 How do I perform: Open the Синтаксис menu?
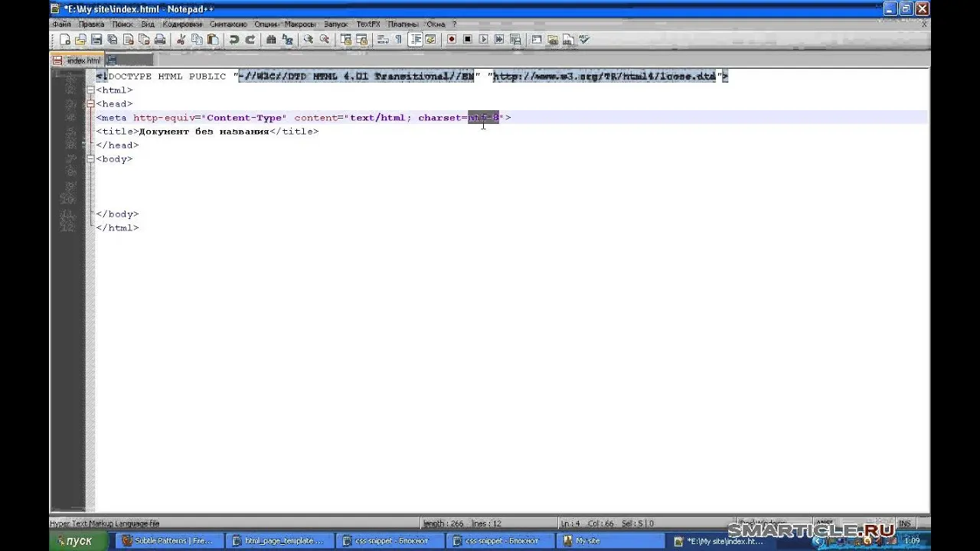click(228, 24)
